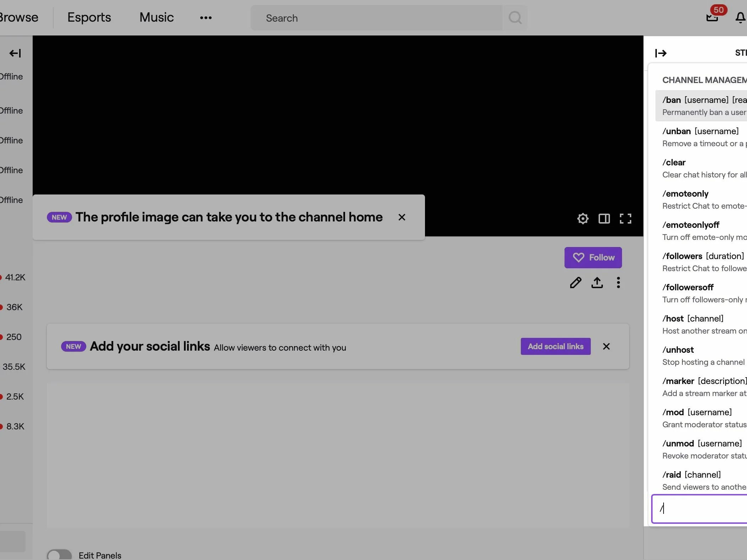747x560 pixels.
Task: Dismiss profile image tip banner
Action: pyautogui.click(x=402, y=217)
